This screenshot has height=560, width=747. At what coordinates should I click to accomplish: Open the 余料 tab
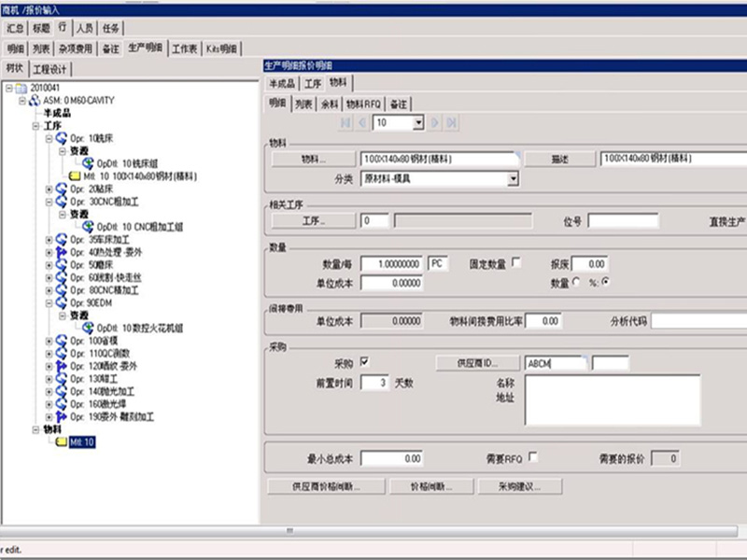pos(330,104)
